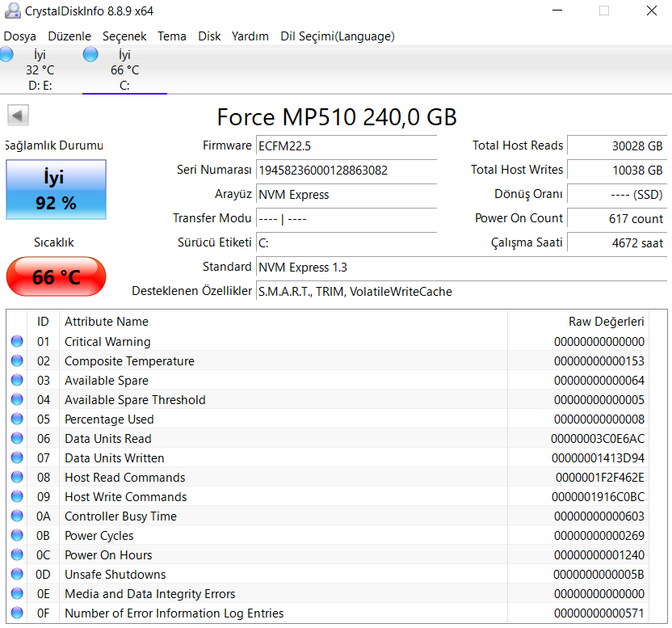This screenshot has width=672, height=628.
Task: Click the blue dot next to Unsafe Shutdowns
Action: tap(17, 574)
